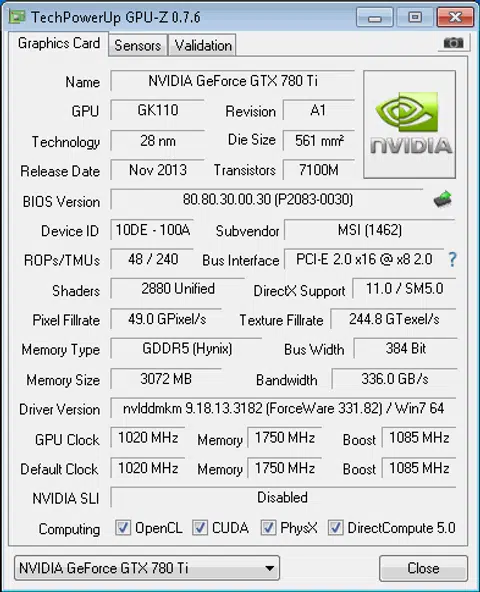Click the Device ID field
Screen dimensions: 480x592
[152, 230]
